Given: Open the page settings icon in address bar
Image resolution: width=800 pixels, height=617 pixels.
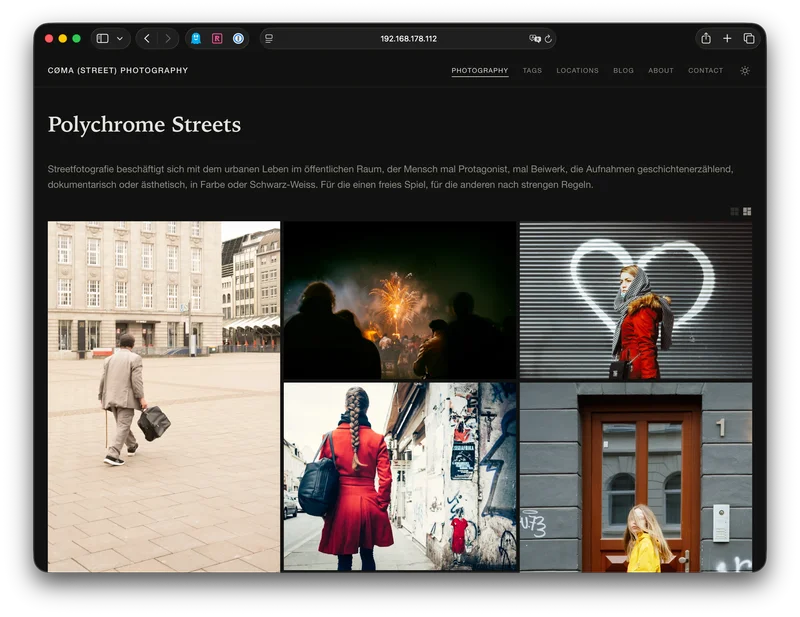Looking at the screenshot, I should click(x=269, y=39).
